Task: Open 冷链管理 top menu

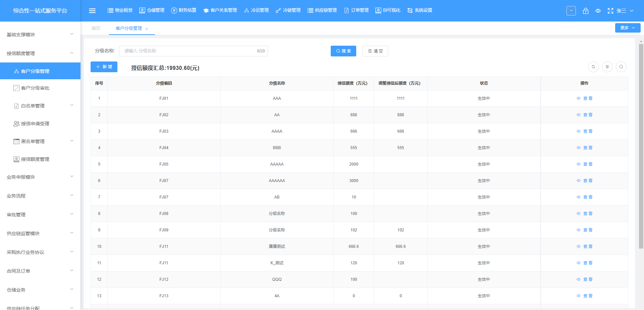Action: pyautogui.click(x=288, y=10)
